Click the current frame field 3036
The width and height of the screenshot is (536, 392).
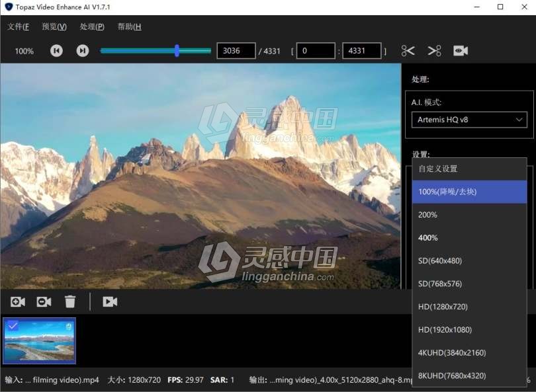[x=236, y=50]
